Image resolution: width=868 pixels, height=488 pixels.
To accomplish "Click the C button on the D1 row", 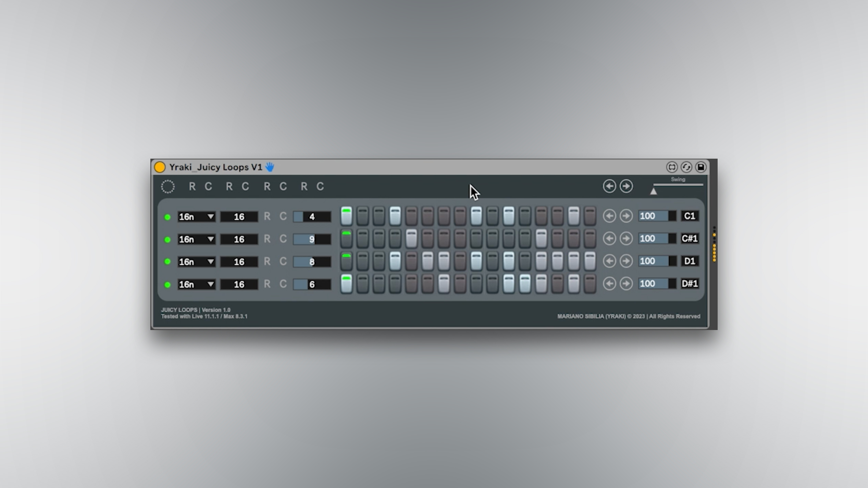I will [283, 261].
